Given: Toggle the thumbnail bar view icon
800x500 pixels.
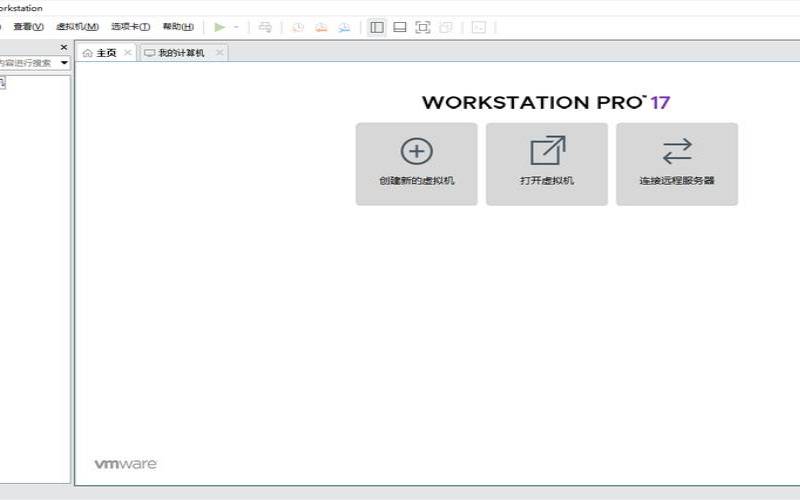Looking at the screenshot, I should 400,27.
